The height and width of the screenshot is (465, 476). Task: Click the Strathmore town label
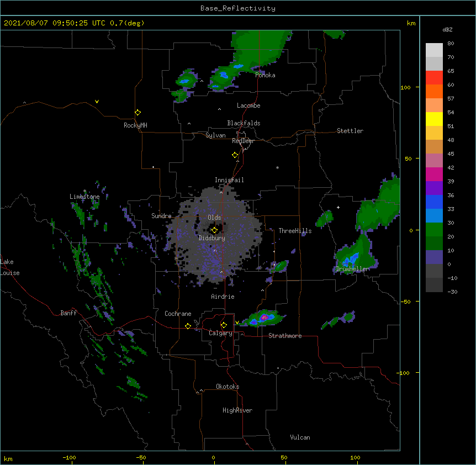click(x=285, y=336)
